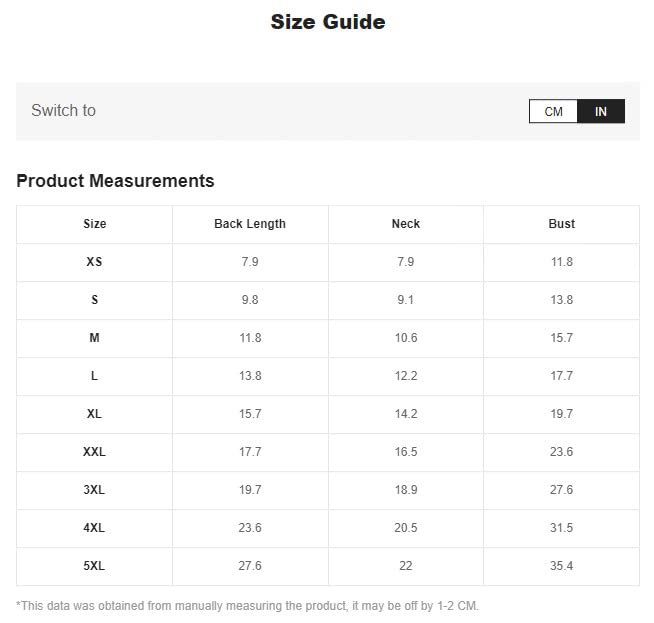This screenshot has width=654, height=623.
Task: Click the Product Measurements heading
Action: [115, 181]
